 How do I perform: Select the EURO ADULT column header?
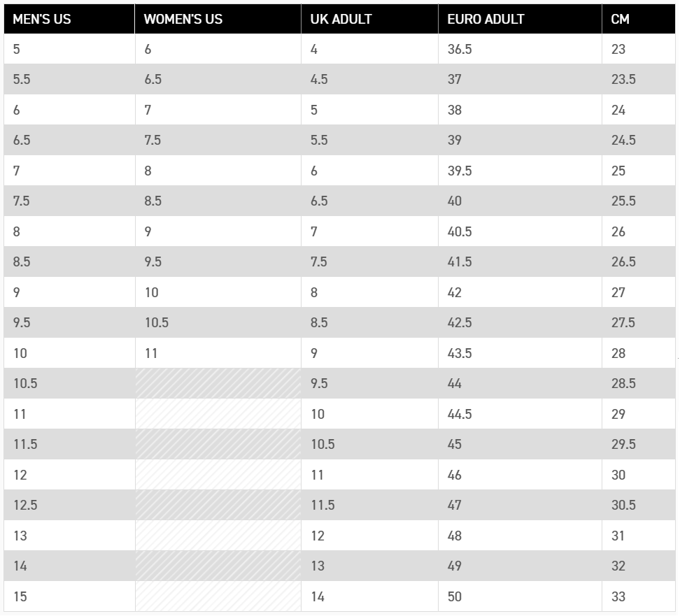coord(520,19)
